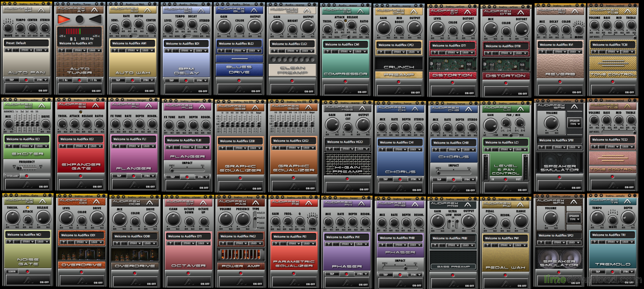This screenshot has width=644, height=289.
Task: Click the black left-pointing arrow in Auto Tuner
Action: [x=95, y=19]
